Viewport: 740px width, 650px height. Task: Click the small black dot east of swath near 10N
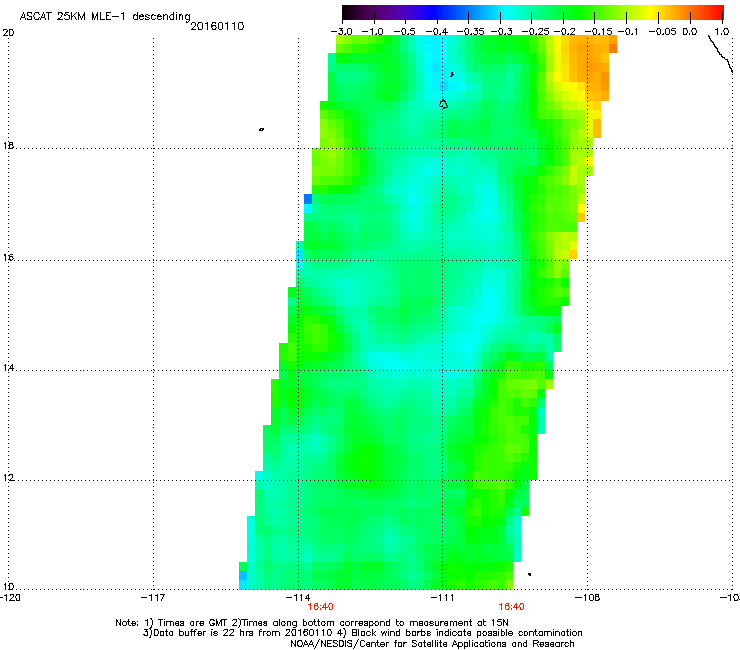coord(530,574)
